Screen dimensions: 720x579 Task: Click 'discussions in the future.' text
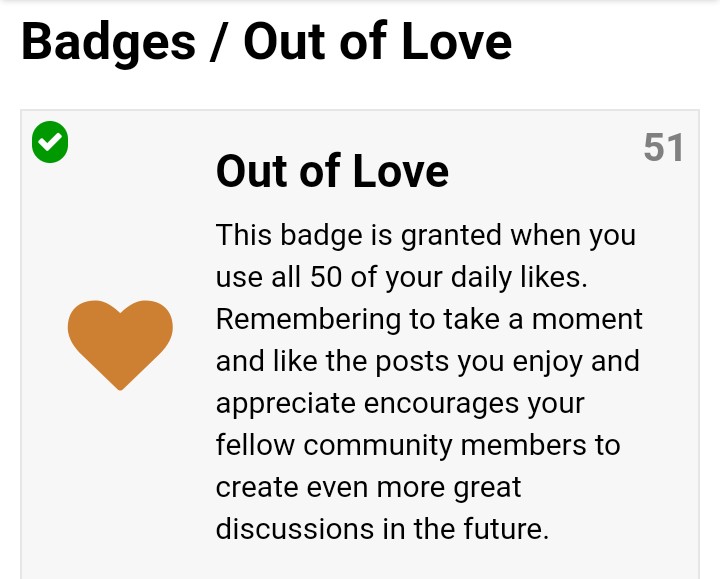[382, 529]
